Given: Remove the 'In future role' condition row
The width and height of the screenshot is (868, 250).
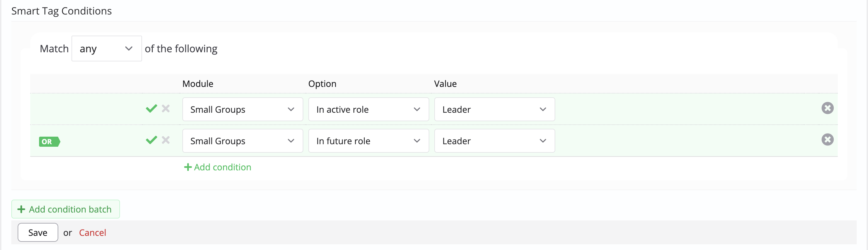Looking at the screenshot, I should click(x=827, y=139).
